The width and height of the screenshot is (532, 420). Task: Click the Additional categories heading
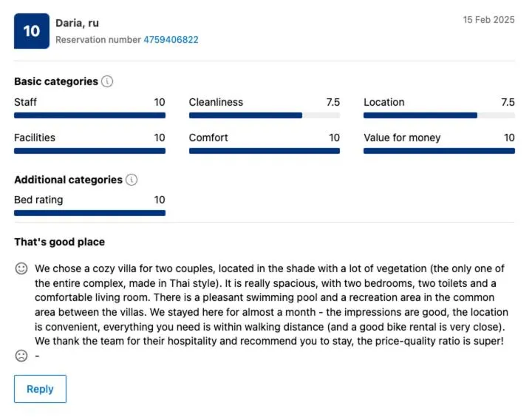[x=68, y=180]
